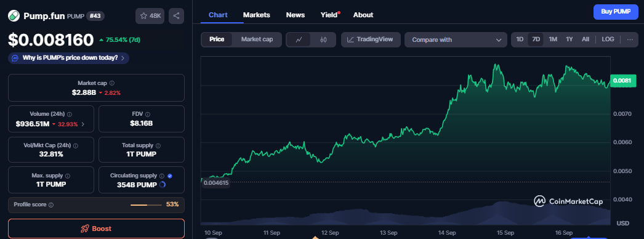Click the 0.004615 starting price label
The width and height of the screenshot is (644, 239).
(215, 182)
